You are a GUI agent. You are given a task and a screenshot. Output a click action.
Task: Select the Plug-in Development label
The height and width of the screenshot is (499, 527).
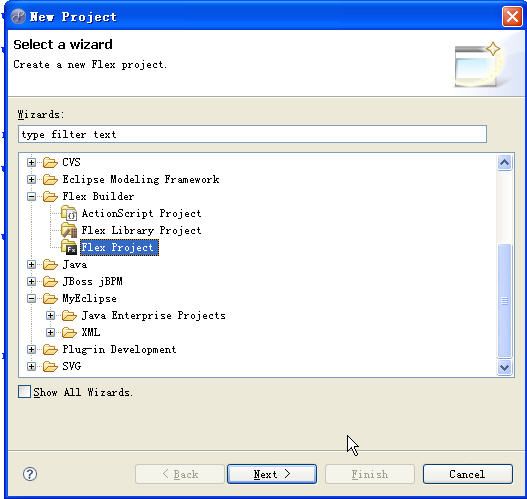tap(119, 350)
